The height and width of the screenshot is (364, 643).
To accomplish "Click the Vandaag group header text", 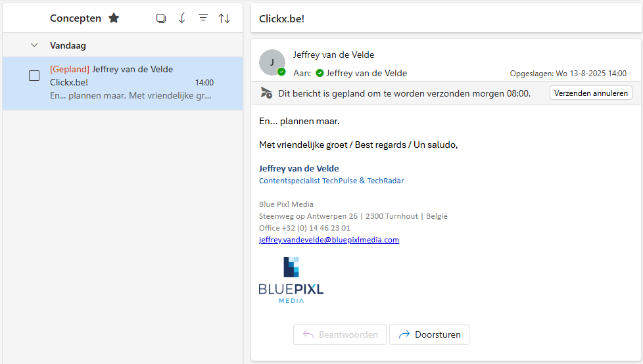I will coord(68,45).
